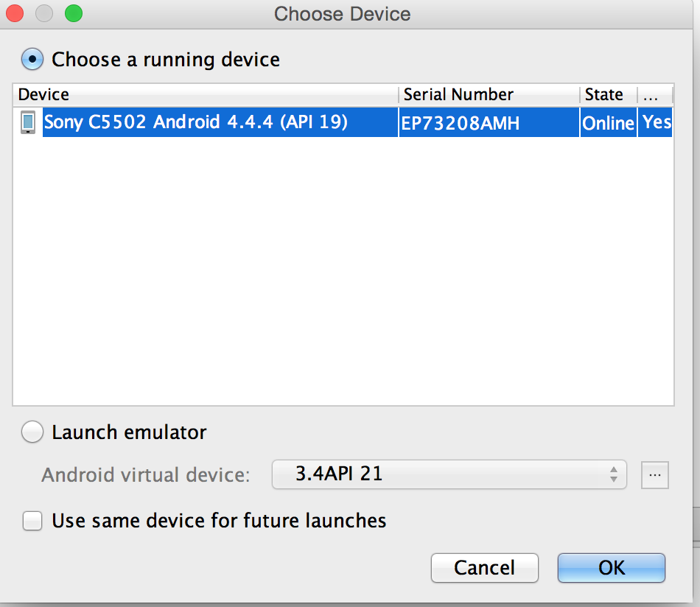Click the State column header

pos(608,94)
